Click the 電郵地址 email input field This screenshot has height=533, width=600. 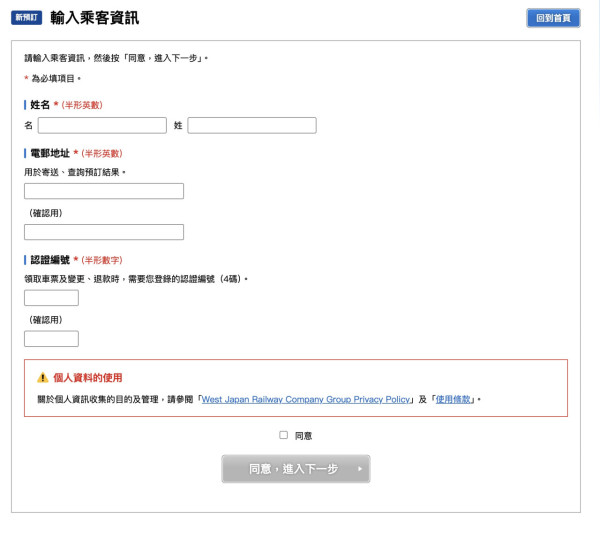click(x=104, y=191)
